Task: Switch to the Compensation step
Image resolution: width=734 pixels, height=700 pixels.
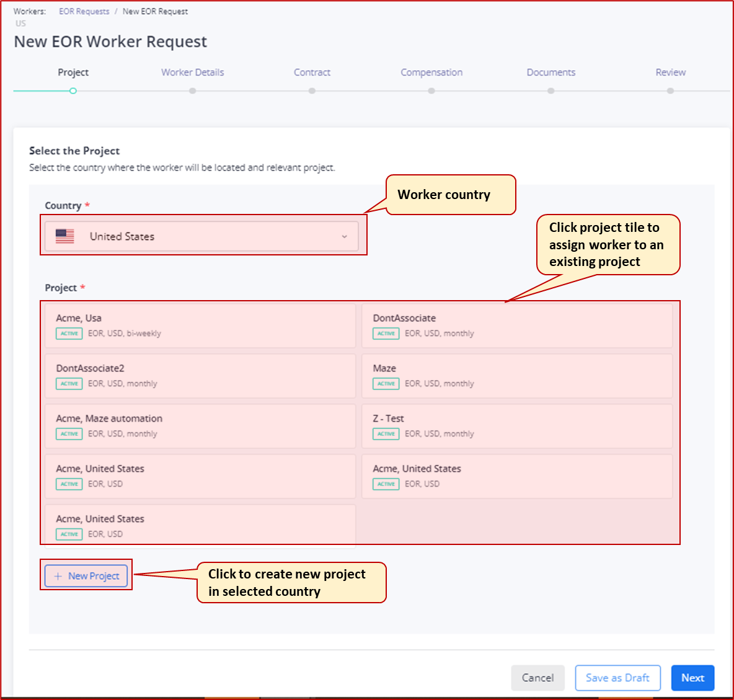Action: [431, 73]
